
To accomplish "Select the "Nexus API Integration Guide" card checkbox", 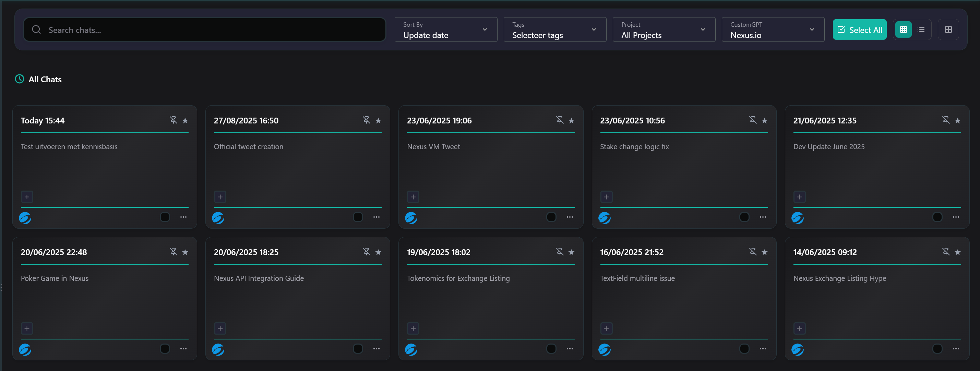I will (358, 349).
